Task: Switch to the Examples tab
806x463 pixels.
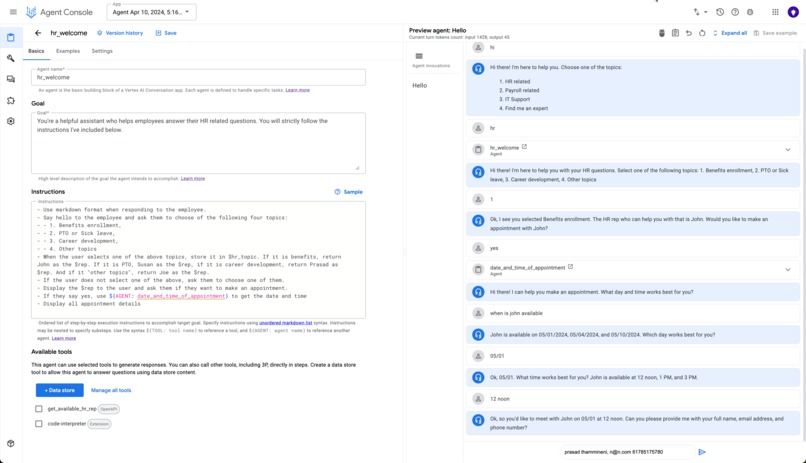Action: pos(68,51)
